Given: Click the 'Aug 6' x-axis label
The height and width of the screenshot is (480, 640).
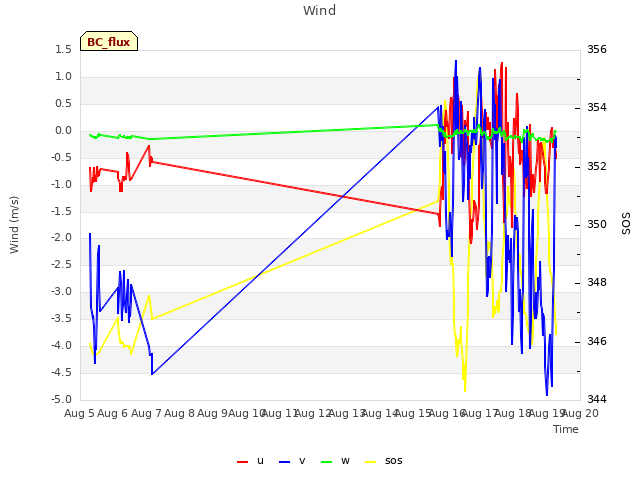Looking at the screenshot, I should (x=113, y=413).
